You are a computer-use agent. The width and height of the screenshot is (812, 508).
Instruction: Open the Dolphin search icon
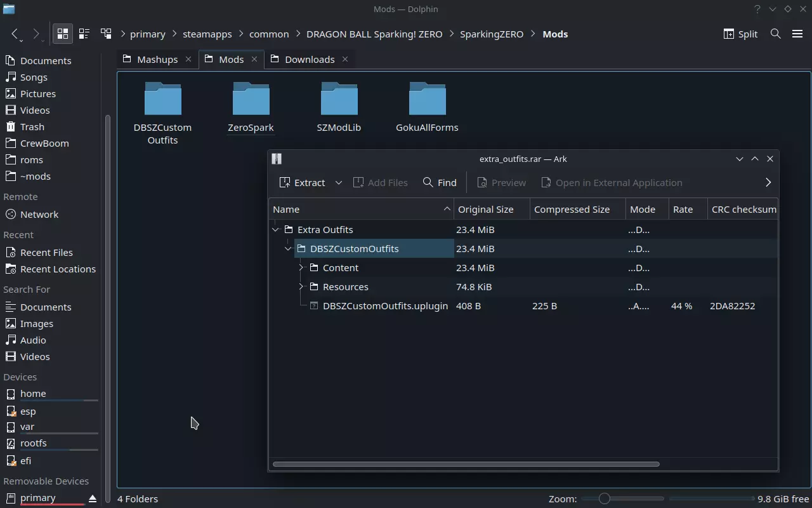coord(775,34)
